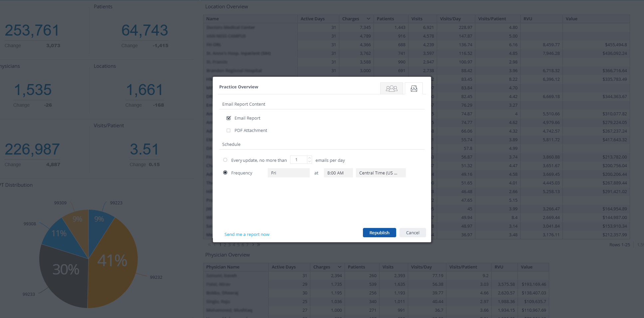Click the Republish button
Image resolution: width=644 pixels, height=318 pixels.
point(380,233)
